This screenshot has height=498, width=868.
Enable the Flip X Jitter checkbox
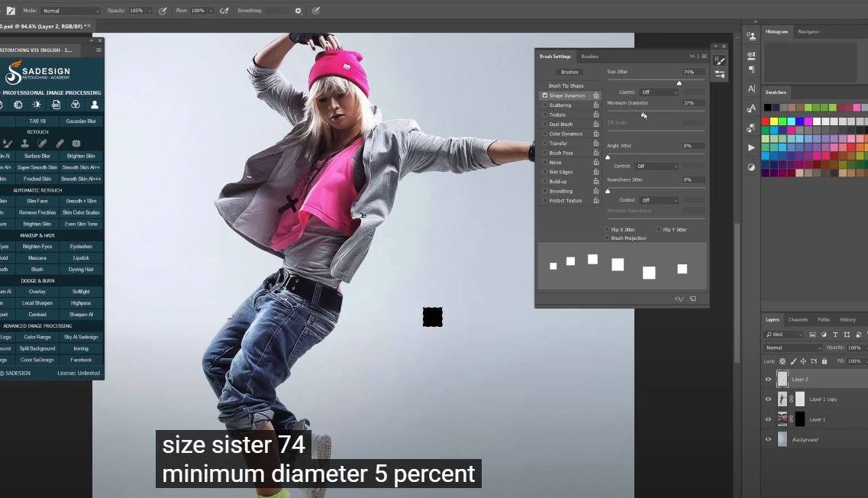608,229
